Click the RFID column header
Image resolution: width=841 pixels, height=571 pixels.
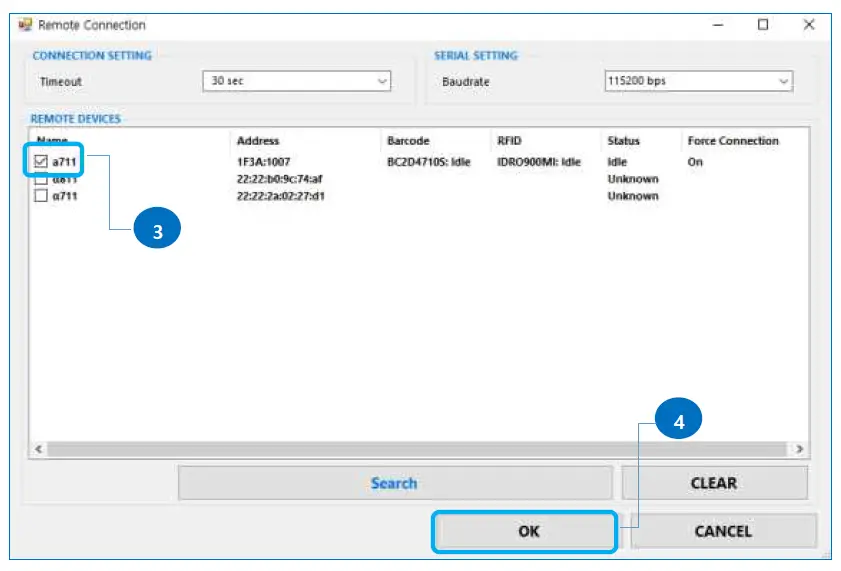[509, 141]
